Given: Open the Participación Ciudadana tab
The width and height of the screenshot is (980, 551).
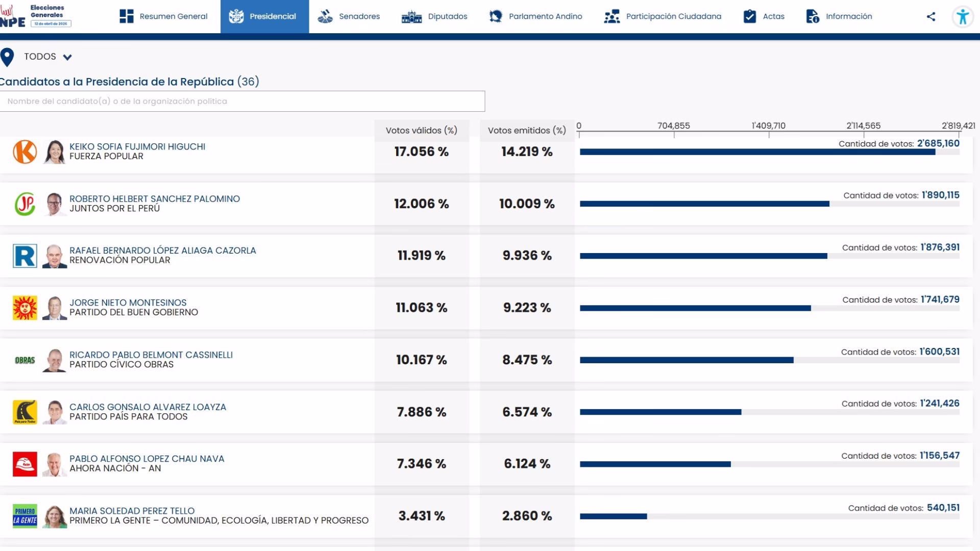Looking at the screenshot, I should tap(663, 16).
